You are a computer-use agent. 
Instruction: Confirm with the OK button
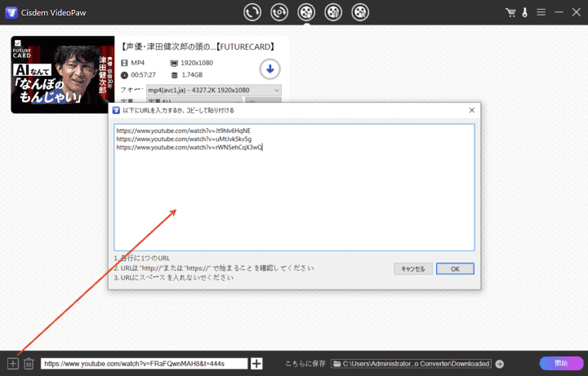pyautogui.click(x=455, y=269)
